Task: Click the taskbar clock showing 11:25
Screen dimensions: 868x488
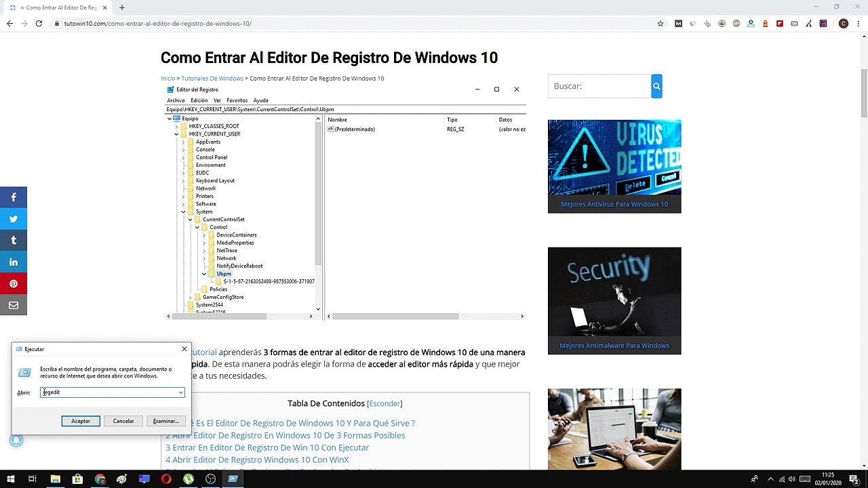Action: 828,479
